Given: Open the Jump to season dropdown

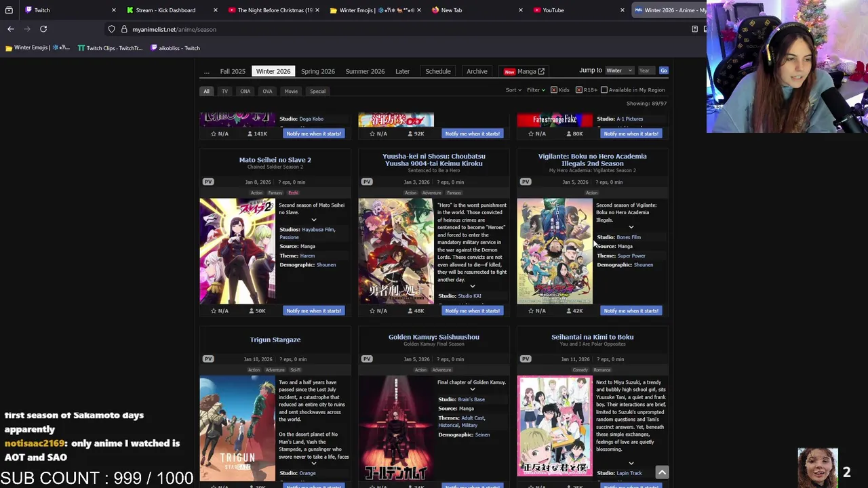Looking at the screenshot, I should (x=618, y=70).
